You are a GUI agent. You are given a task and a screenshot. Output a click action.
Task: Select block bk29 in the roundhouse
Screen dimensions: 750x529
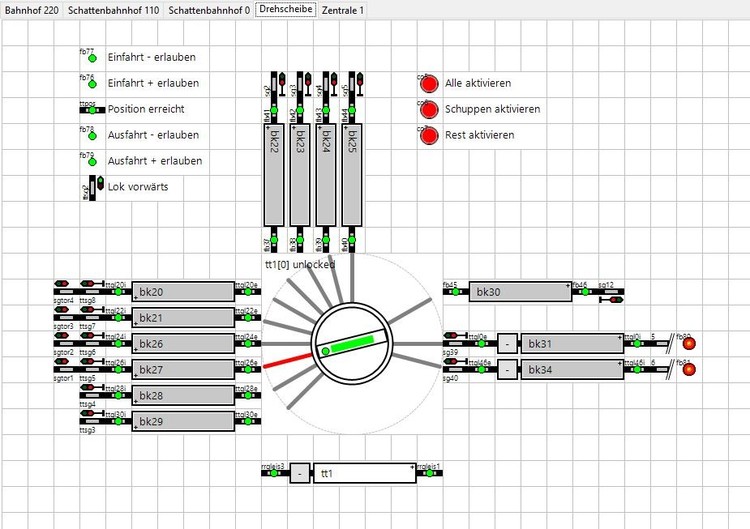183,421
